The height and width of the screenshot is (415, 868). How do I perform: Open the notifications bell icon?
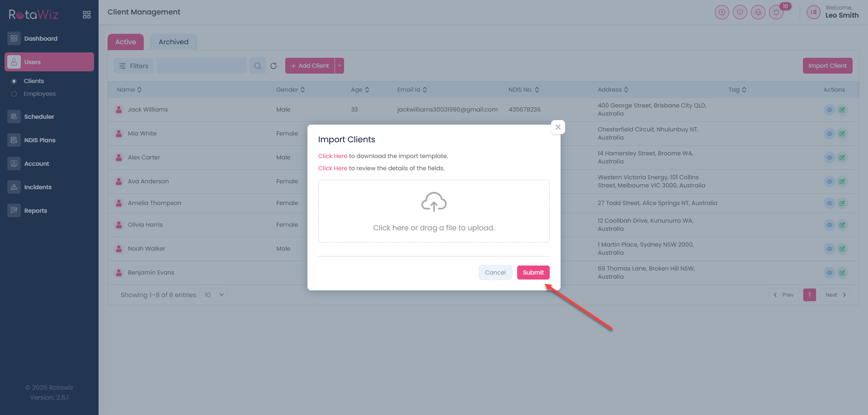click(x=776, y=12)
